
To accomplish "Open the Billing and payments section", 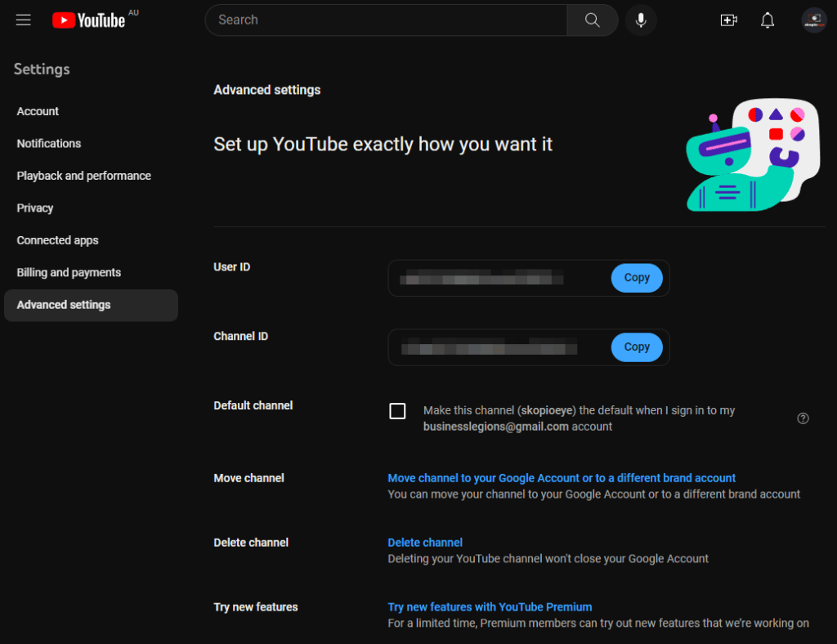I will (x=69, y=272).
